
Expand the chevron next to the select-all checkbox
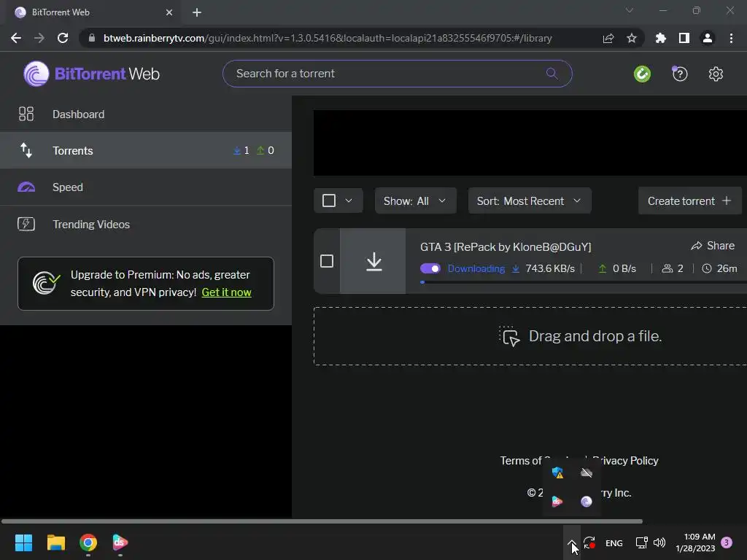pyautogui.click(x=349, y=201)
